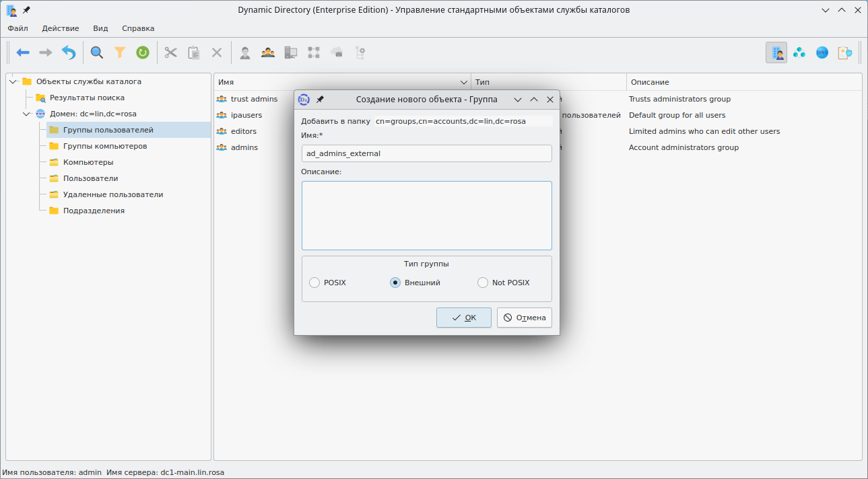Select the POSIX group type

click(x=314, y=283)
